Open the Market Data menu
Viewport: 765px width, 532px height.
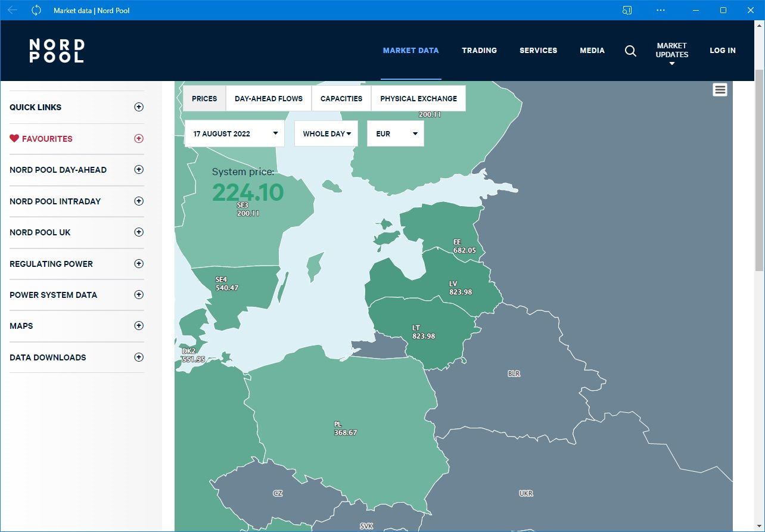[411, 51]
